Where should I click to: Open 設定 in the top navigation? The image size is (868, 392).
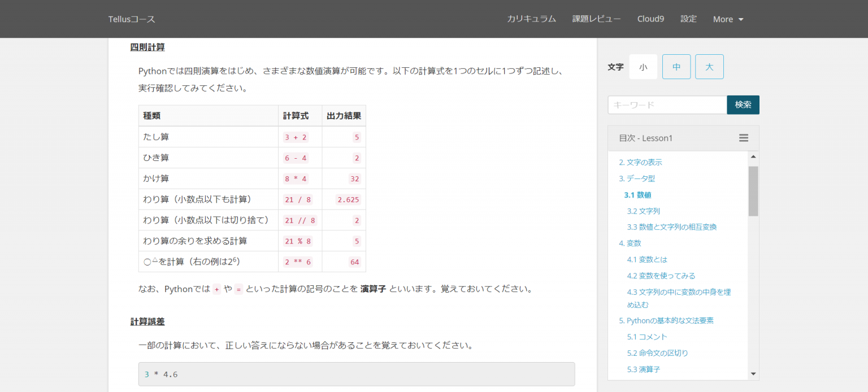pyautogui.click(x=688, y=19)
